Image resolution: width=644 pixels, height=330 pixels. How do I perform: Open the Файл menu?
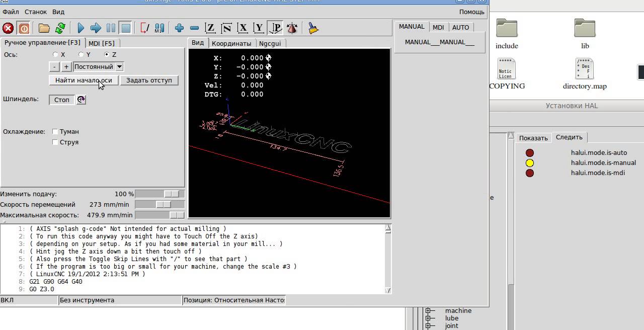pos(11,12)
